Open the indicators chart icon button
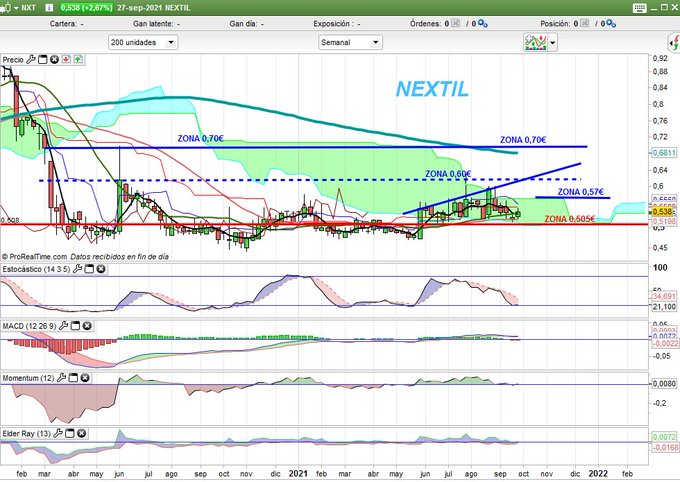Screen dimensions: 680x482 pyautogui.click(x=536, y=43)
